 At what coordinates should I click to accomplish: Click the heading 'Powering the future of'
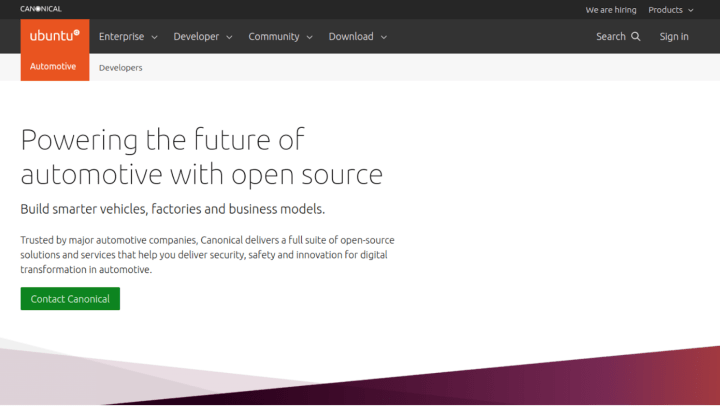[x=163, y=140]
